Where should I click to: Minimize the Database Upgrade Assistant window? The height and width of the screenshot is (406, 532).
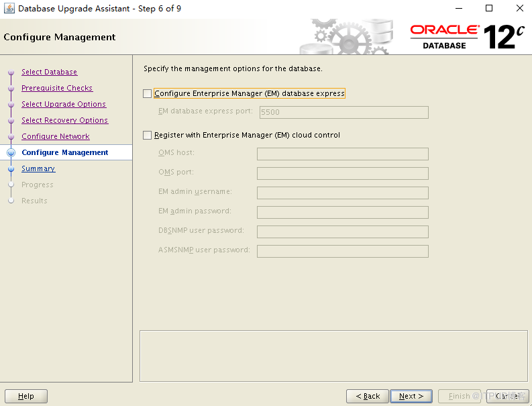tap(459, 8)
